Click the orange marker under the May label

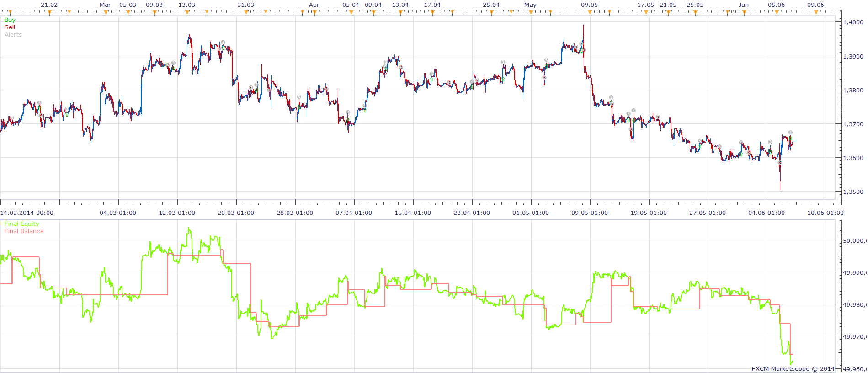click(x=530, y=12)
